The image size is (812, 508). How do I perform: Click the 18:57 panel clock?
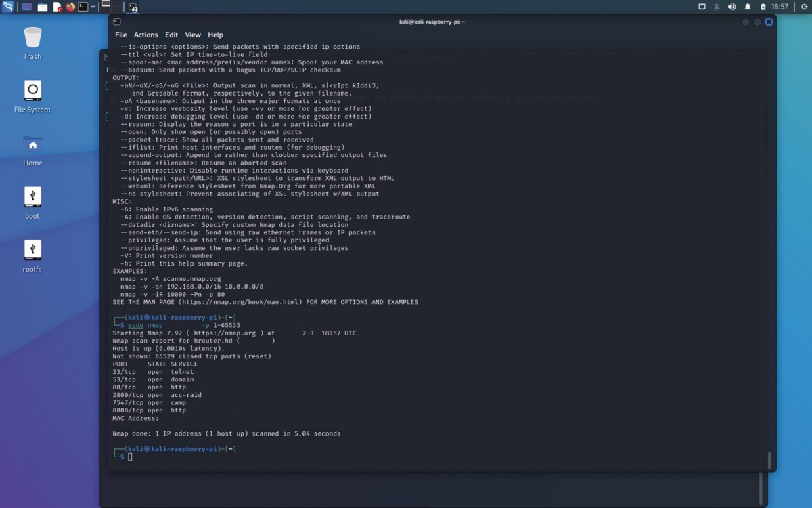[780, 7]
